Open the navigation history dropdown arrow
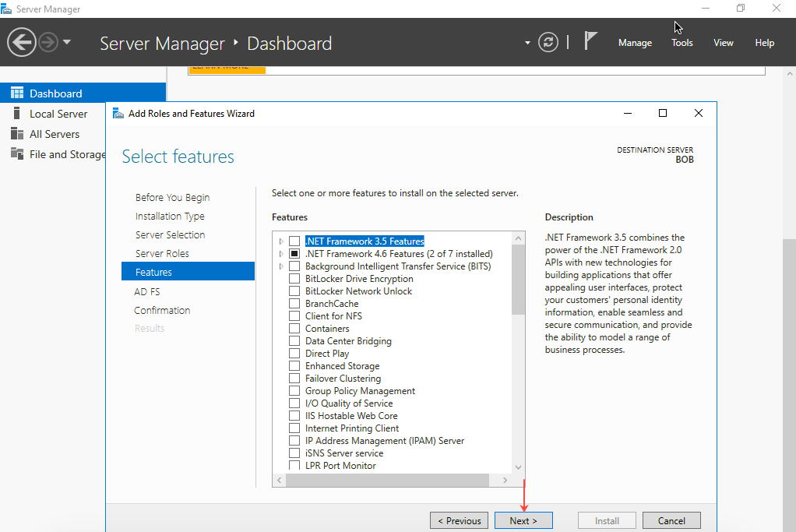This screenshot has width=796, height=532. pos(66,42)
